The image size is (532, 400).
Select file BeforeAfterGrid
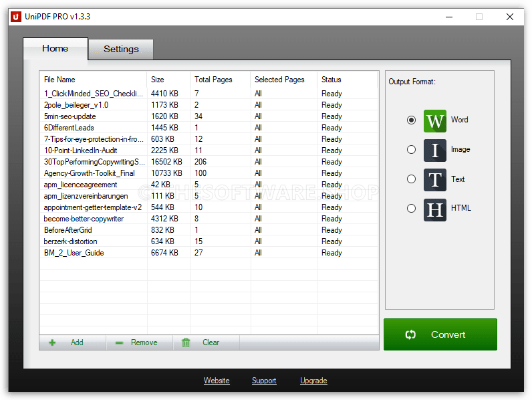pyautogui.click(x=68, y=230)
